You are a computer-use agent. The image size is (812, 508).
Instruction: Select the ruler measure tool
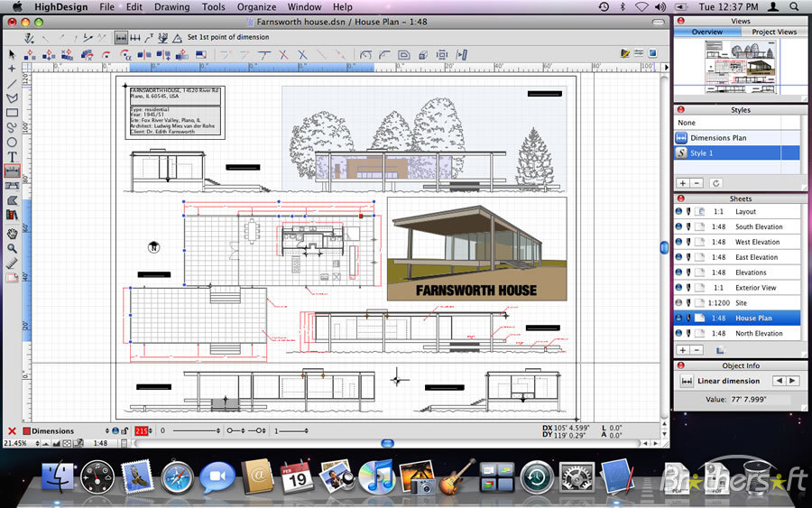(12, 263)
